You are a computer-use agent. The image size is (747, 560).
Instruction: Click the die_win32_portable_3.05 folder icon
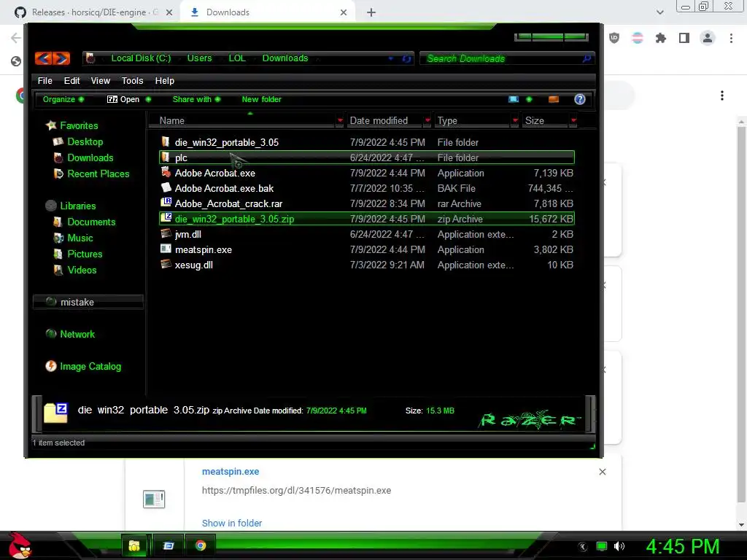point(166,142)
